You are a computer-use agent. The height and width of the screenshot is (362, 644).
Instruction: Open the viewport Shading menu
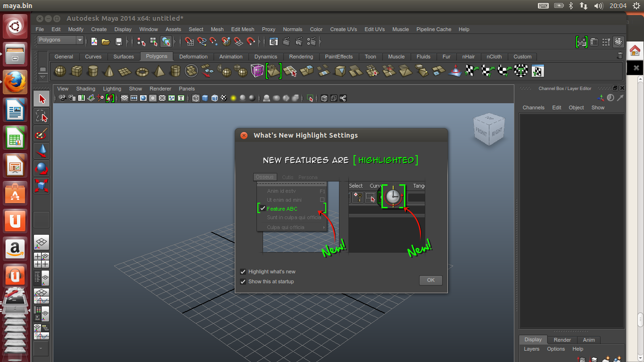pyautogui.click(x=86, y=89)
